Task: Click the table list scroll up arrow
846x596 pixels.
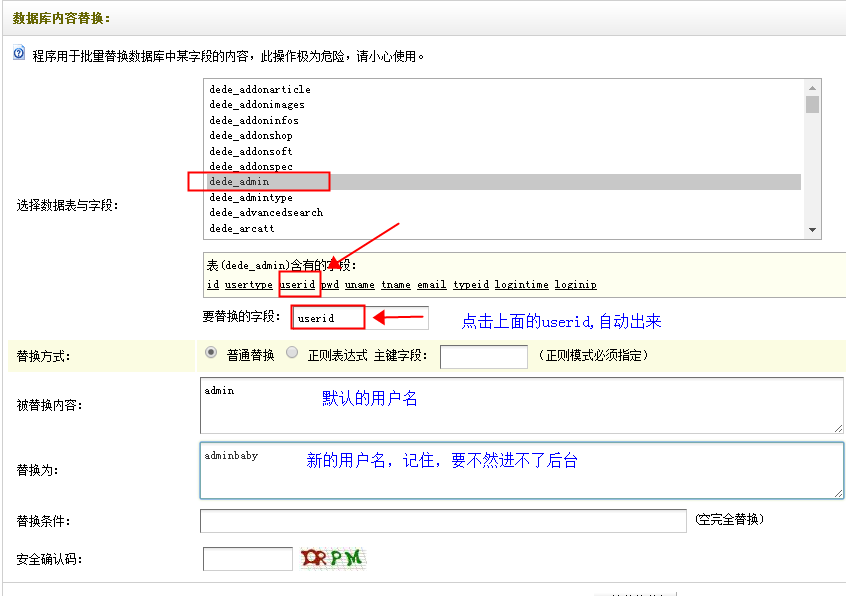Action: click(x=812, y=88)
